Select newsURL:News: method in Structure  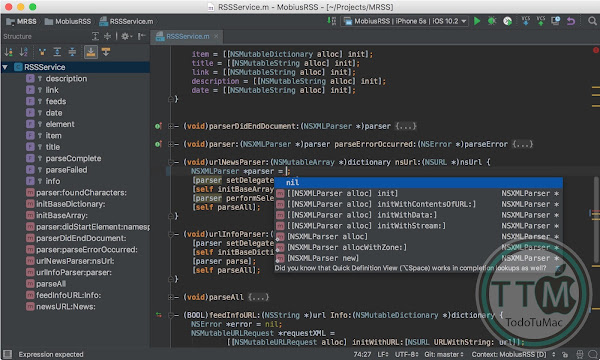point(66,307)
